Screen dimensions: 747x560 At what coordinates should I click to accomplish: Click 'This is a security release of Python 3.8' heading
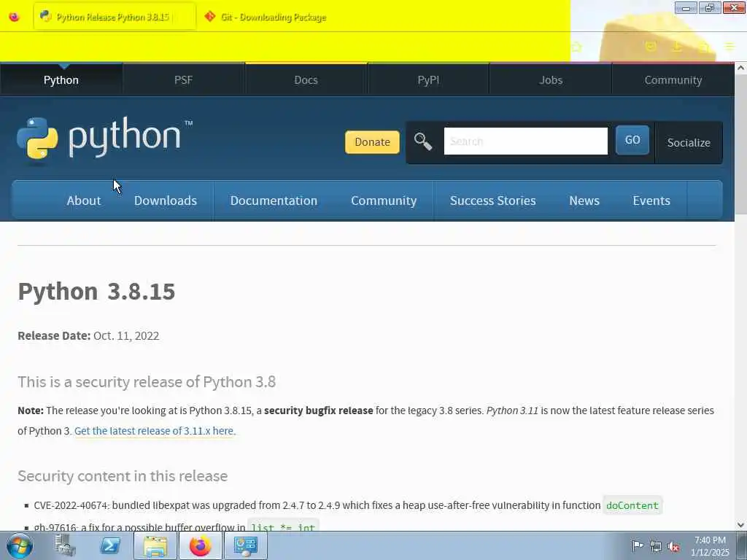147,382
